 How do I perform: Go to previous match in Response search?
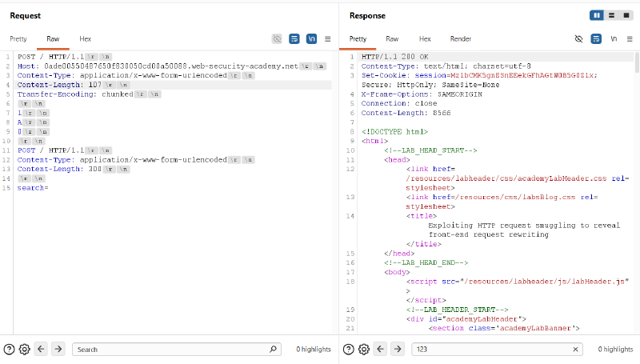click(381, 349)
